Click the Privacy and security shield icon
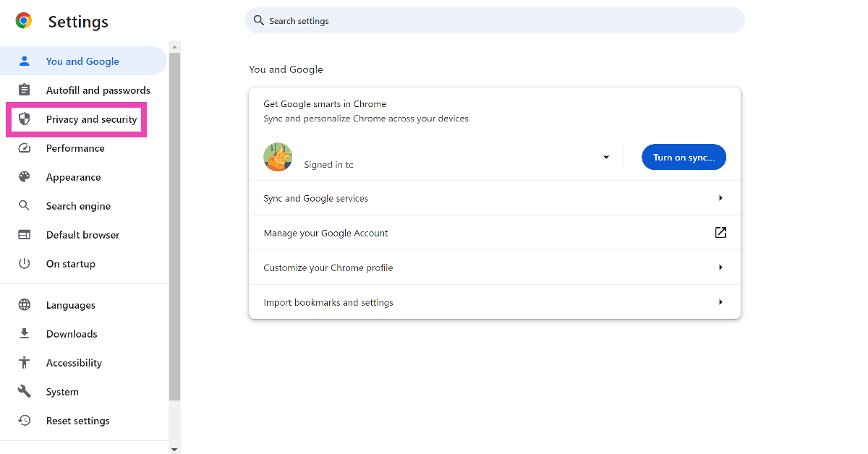 [25, 119]
